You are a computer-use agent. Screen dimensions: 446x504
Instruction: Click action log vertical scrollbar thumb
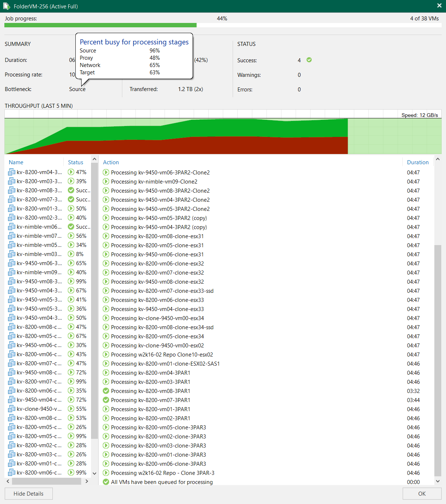click(438, 361)
